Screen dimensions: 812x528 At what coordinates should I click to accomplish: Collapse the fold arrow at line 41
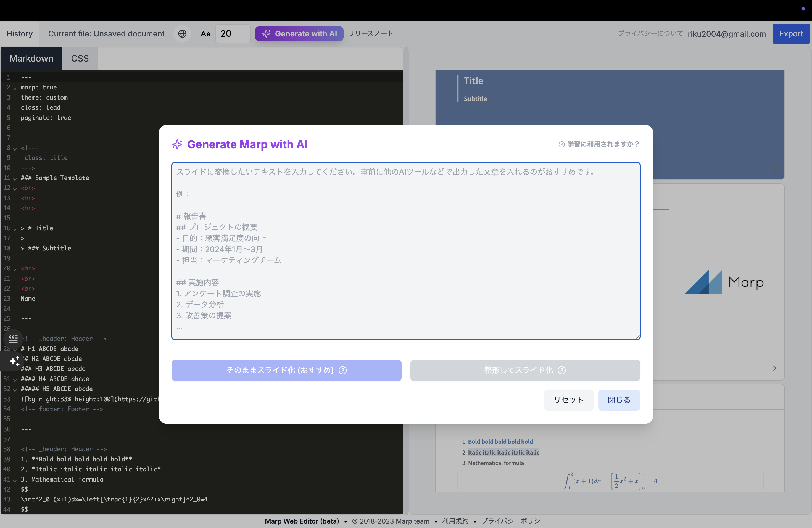click(x=15, y=480)
